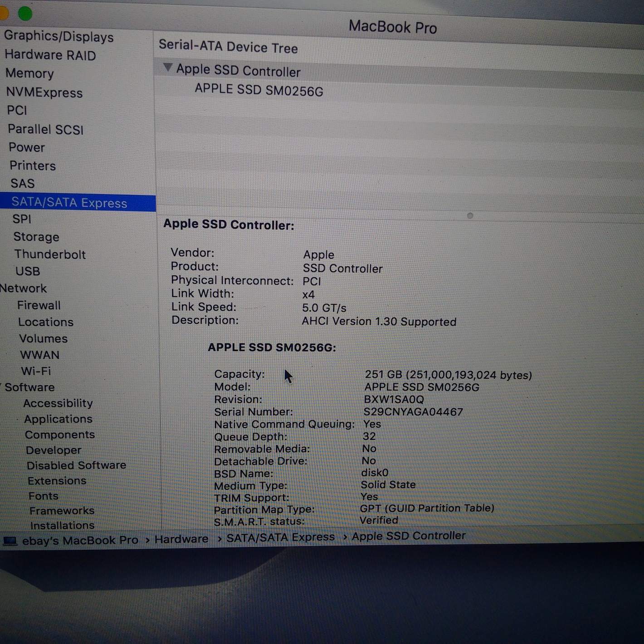
Task: Click Link Speed value 5.0 GT/s
Action: click(324, 308)
